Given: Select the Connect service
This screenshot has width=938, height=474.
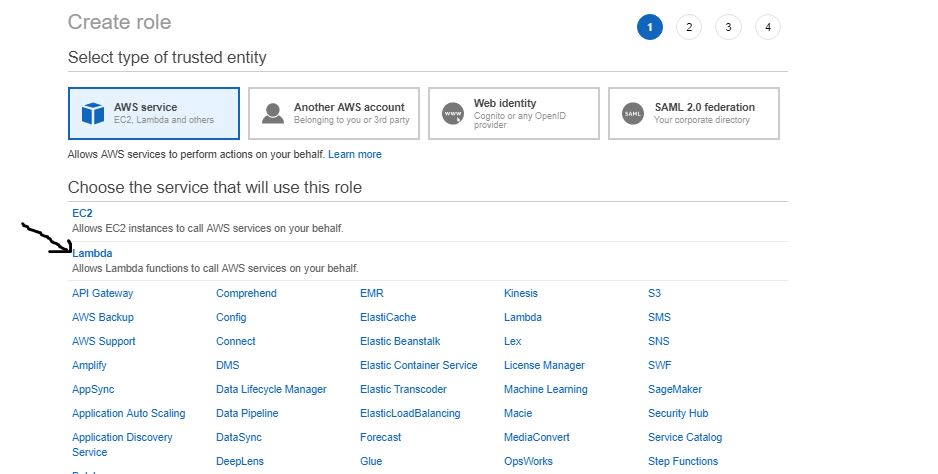Looking at the screenshot, I should (236, 341).
